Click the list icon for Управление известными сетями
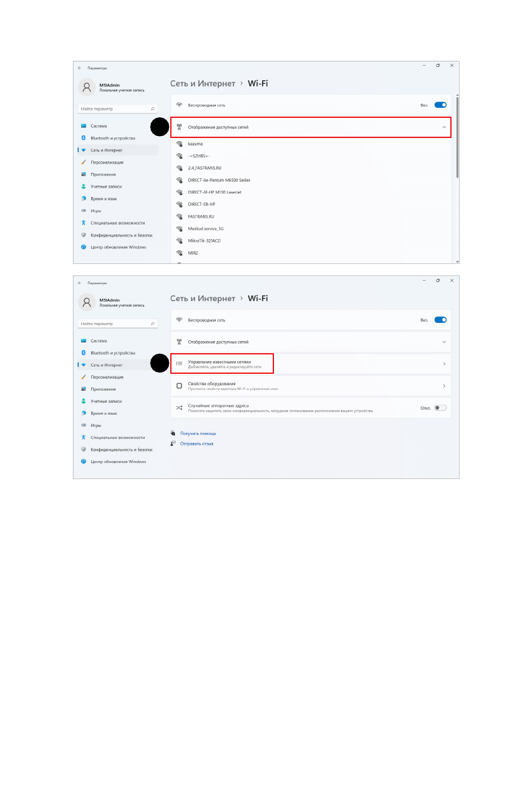Screen dimensions: 532x798 (x=179, y=364)
